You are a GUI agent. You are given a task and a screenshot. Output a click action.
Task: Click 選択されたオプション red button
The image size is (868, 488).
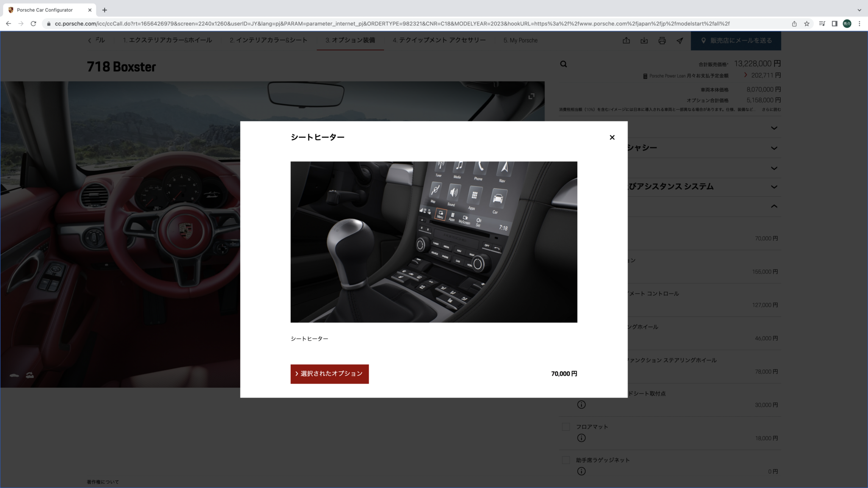coord(329,374)
